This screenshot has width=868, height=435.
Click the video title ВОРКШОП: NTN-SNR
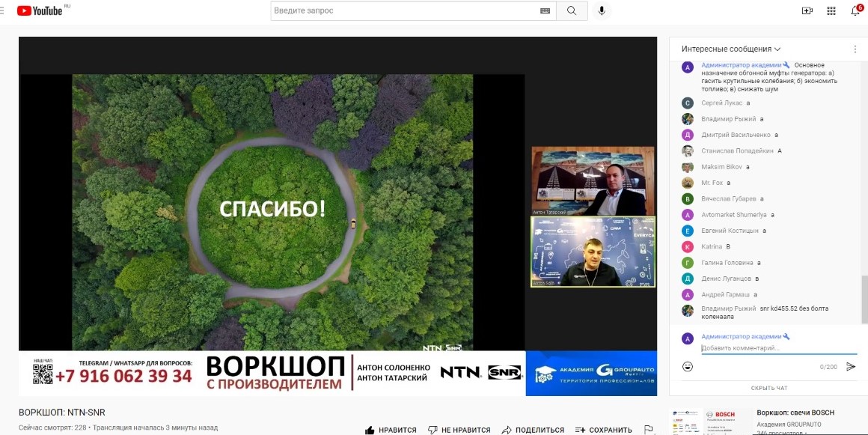point(62,413)
